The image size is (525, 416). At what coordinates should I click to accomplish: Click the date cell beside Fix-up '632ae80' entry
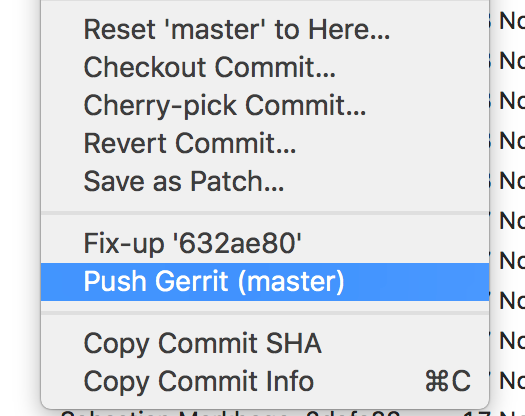click(508, 221)
